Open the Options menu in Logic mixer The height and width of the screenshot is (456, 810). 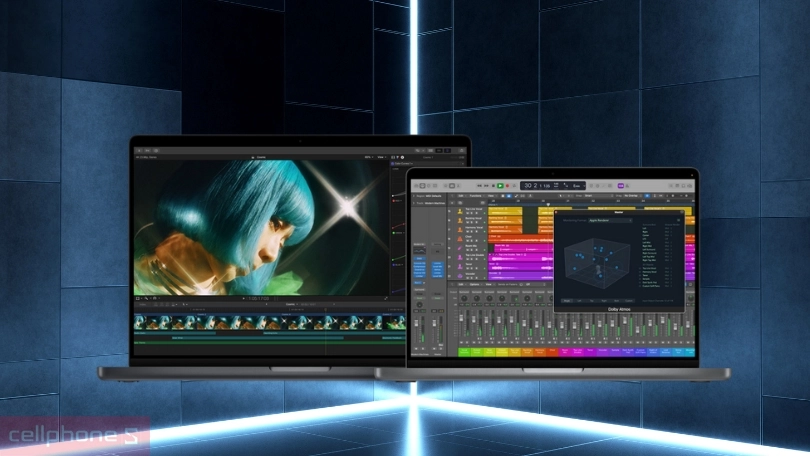[474, 285]
